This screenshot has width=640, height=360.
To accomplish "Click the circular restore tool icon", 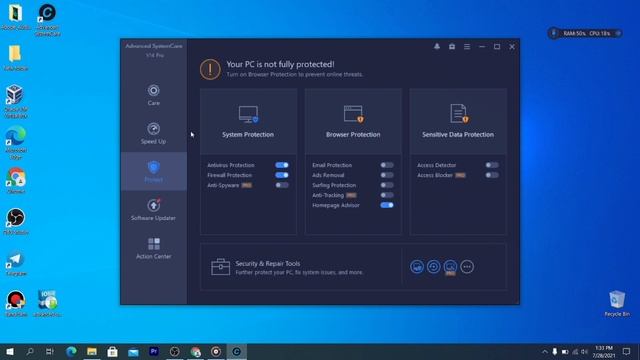I will point(433,267).
